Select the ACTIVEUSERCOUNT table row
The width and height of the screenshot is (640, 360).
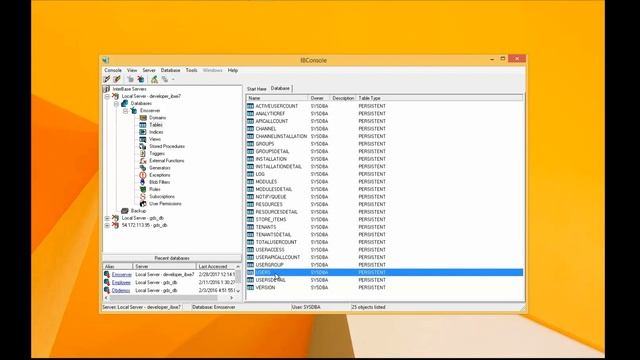pyautogui.click(x=384, y=106)
